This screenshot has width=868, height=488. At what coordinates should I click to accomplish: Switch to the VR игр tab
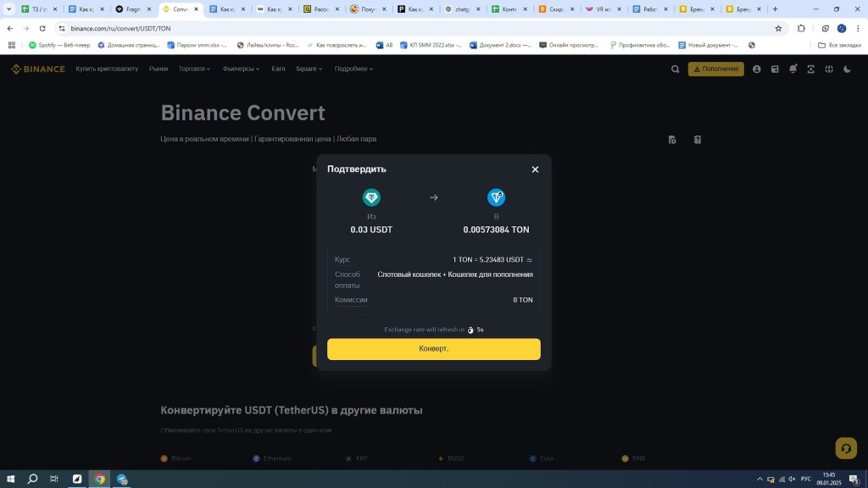(604, 8)
